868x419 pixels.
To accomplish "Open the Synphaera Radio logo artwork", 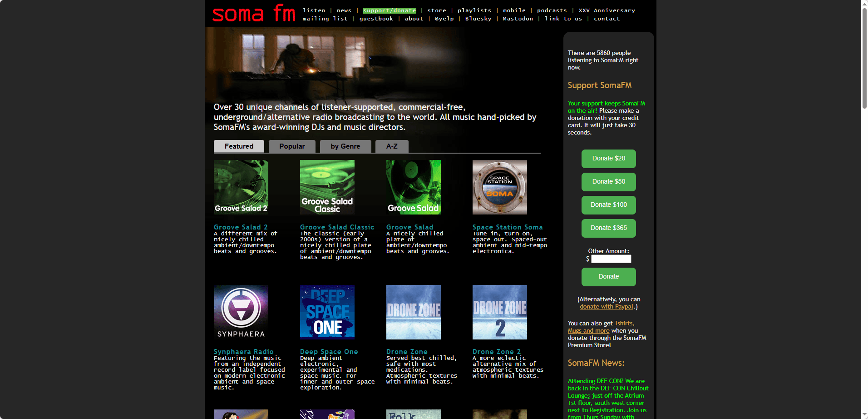I will coord(241,312).
